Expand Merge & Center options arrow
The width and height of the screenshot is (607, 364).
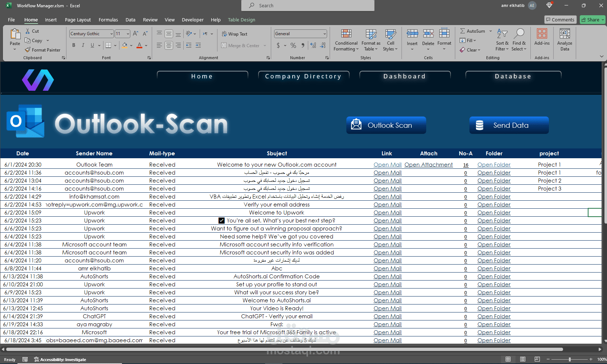point(265,46)
